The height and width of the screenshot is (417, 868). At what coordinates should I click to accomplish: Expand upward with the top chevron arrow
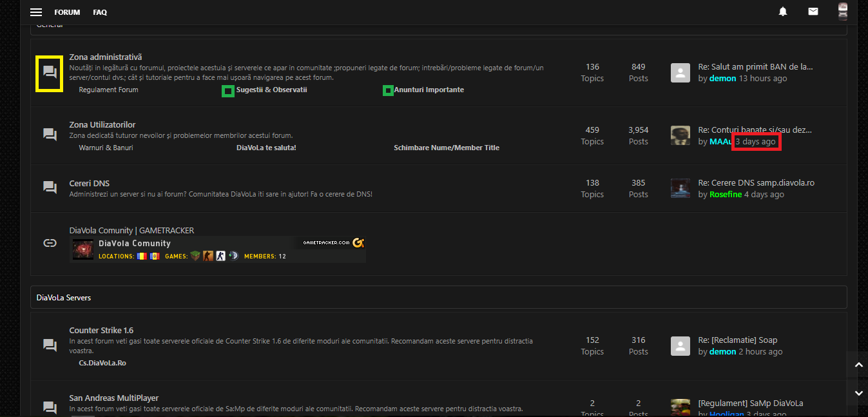tap(858, 364)
